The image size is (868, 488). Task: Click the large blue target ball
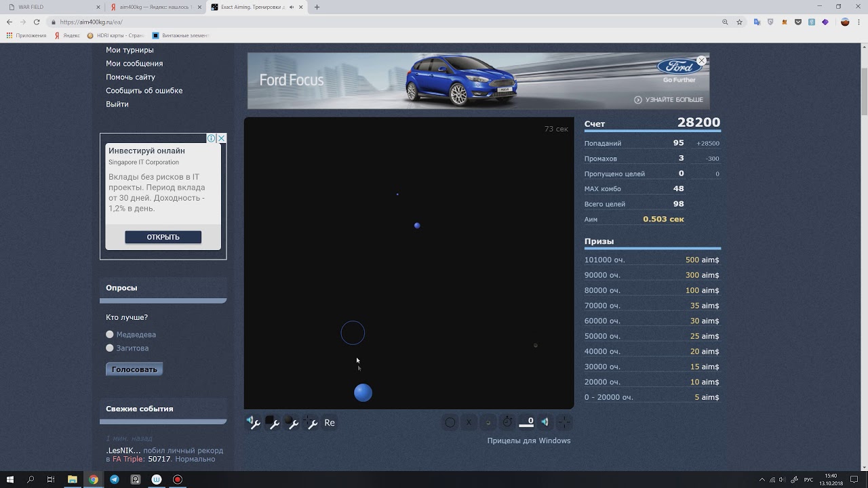[x=363, y=393]
